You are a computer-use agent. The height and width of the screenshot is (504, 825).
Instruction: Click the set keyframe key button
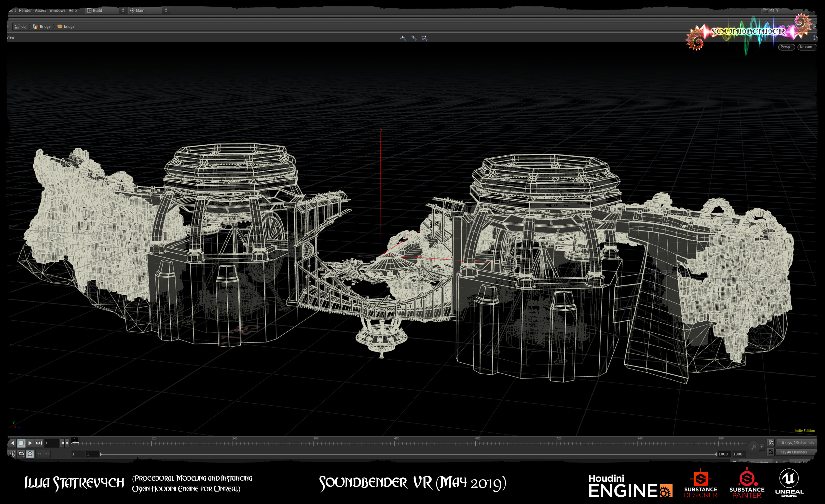(753, 447)
